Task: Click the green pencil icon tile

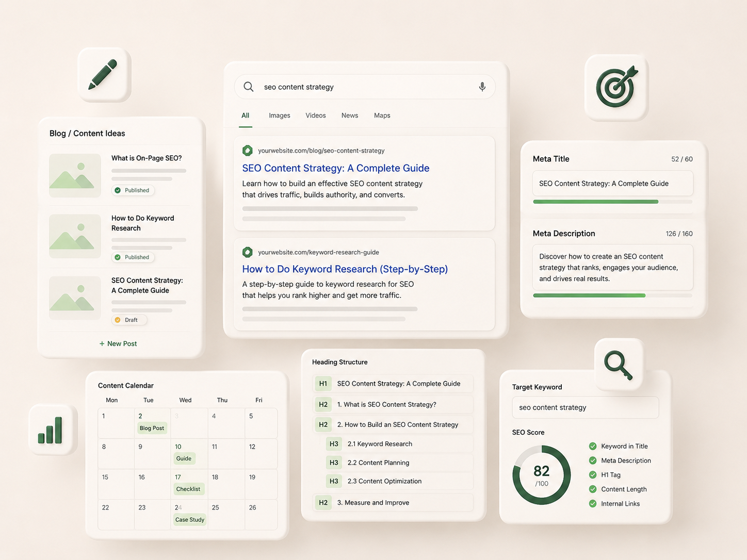Action: coord(104,74)
